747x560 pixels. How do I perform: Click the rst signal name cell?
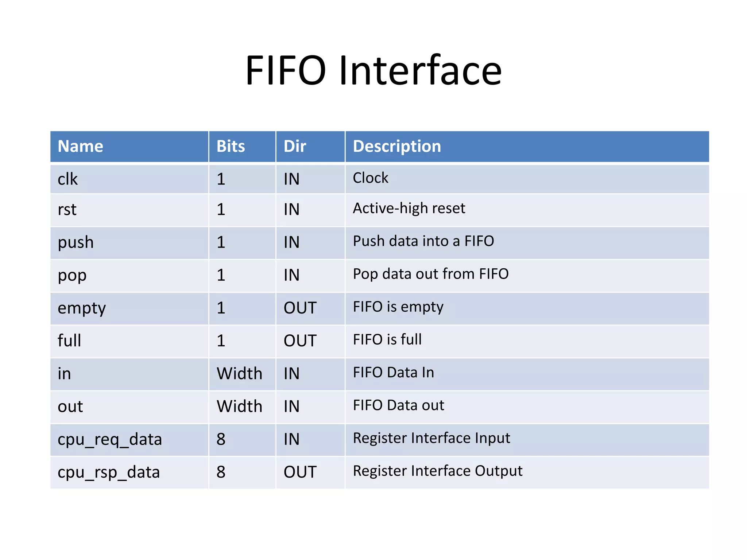click(129, 210)
